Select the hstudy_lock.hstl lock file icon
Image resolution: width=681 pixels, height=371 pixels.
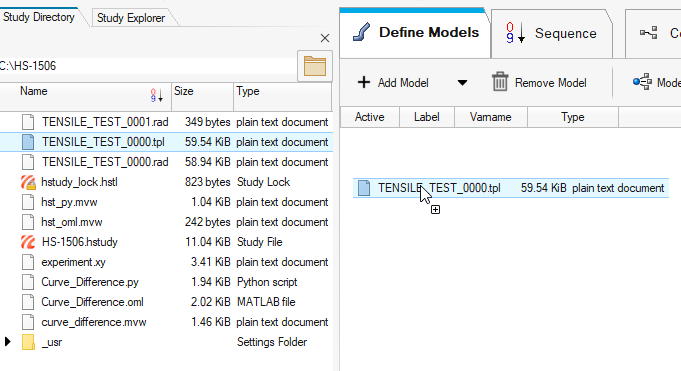tap(28, 182)
